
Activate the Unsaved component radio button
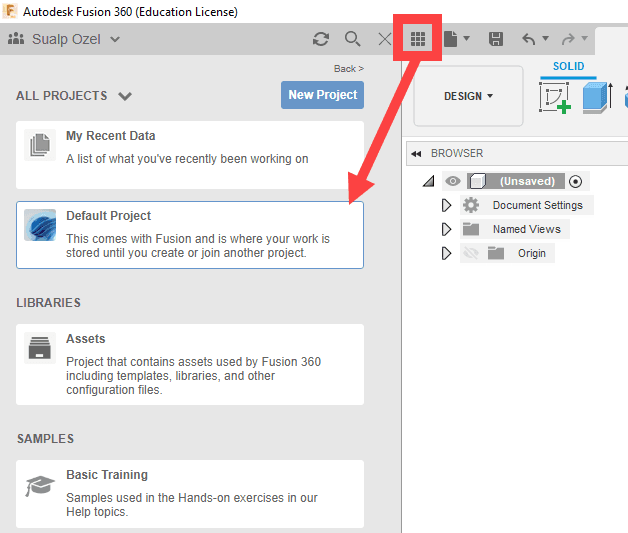point(575,181)
